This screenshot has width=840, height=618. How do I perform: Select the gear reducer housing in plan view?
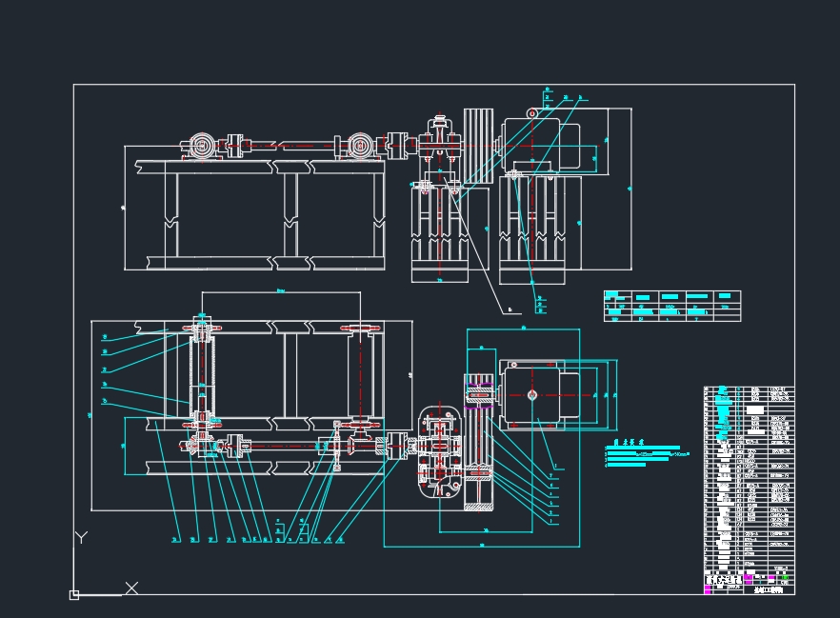click(x=439, y=452)
